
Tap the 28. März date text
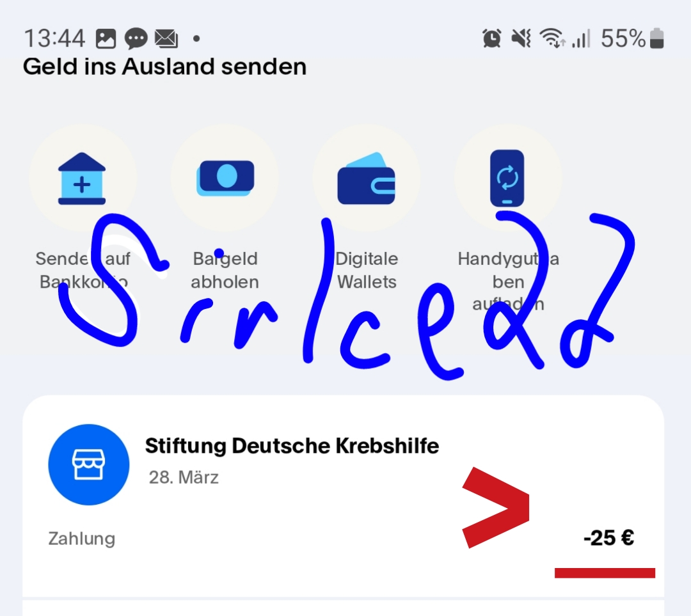(x=184, y=477)
